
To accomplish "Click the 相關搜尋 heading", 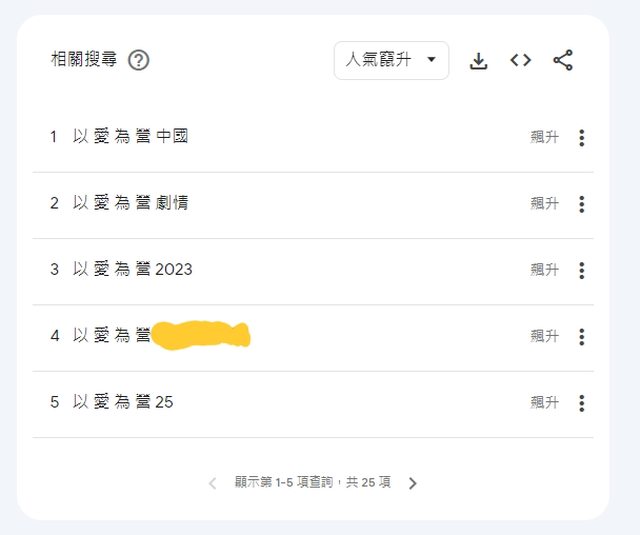I will coord(84,60).
